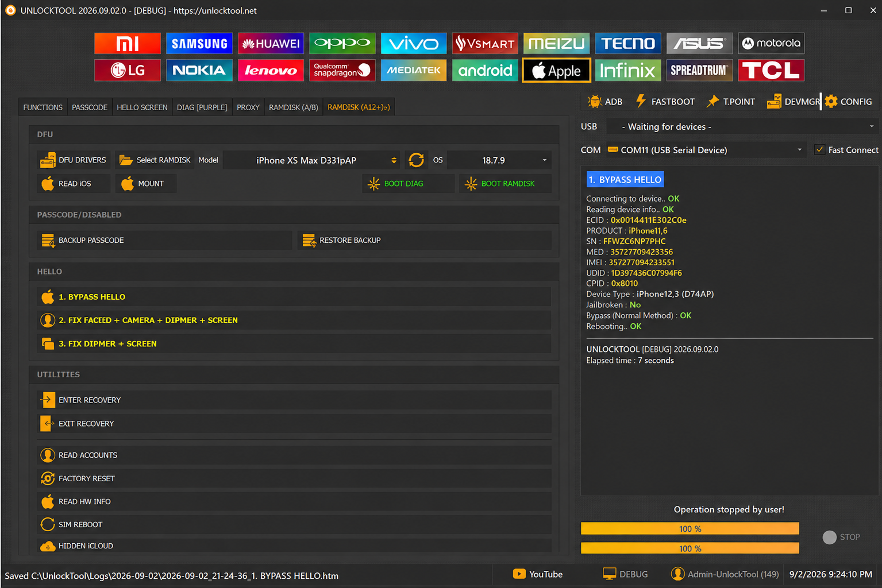The height and width of the screenshot is (588, 882).
Task: Click the DFU DRIVERS button
Action: [x=74, y=160]
